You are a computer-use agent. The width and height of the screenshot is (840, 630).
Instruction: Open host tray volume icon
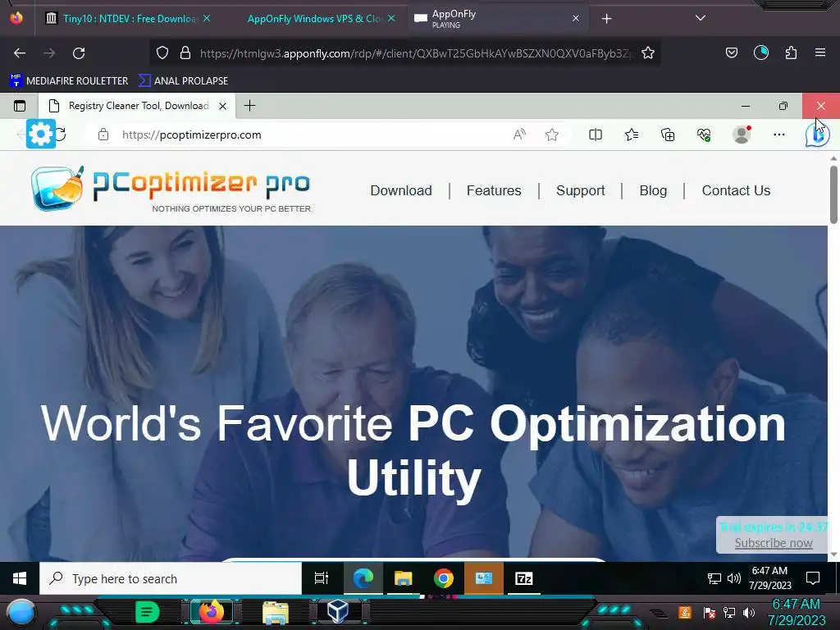click(x=749, y=612)
